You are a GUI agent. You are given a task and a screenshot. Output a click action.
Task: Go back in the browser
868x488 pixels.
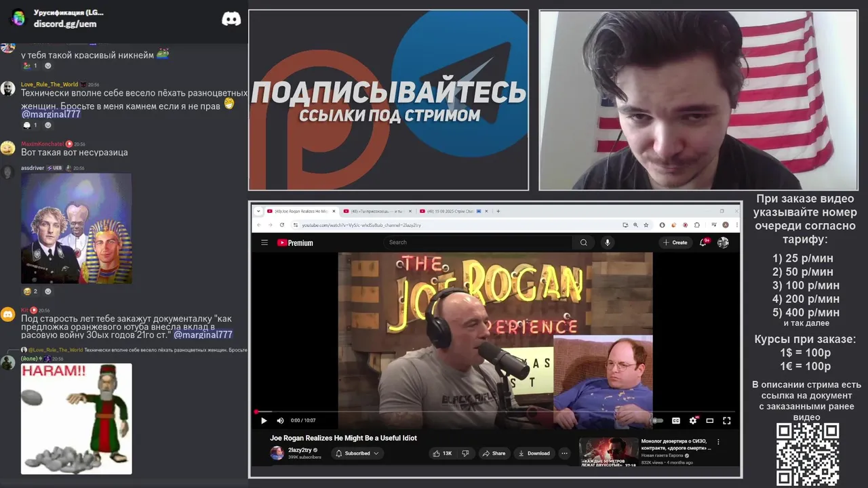point(259,225)
